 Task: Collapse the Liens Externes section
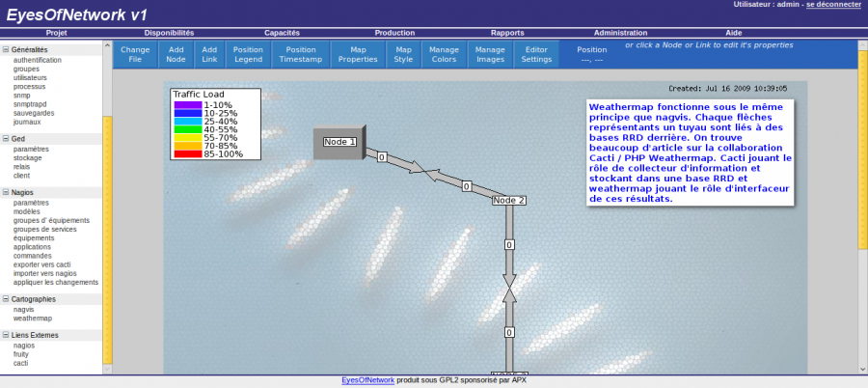click(x=6, y=335)
